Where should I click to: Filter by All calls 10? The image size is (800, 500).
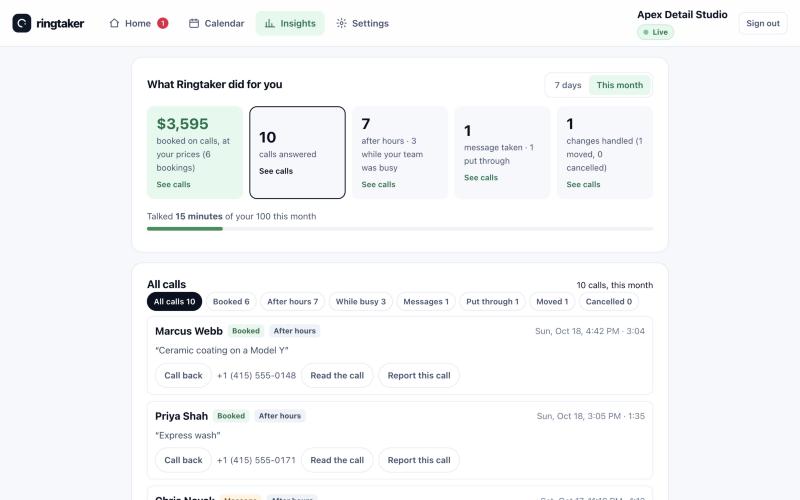pyautogui.click(x=174, y=302)
